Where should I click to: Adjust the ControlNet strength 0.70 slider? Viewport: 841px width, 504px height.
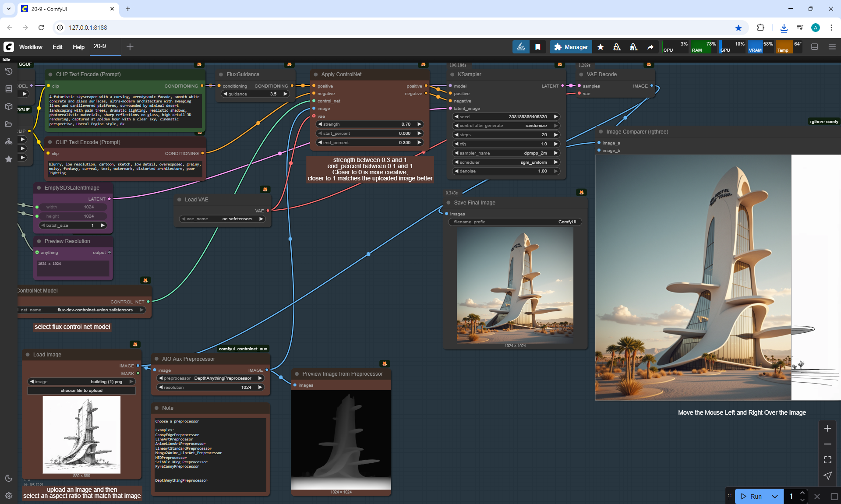coord(370,124)
